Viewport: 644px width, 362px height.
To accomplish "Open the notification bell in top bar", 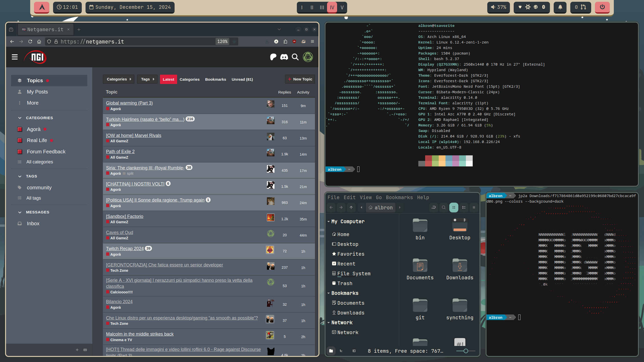I will (560, 7).
